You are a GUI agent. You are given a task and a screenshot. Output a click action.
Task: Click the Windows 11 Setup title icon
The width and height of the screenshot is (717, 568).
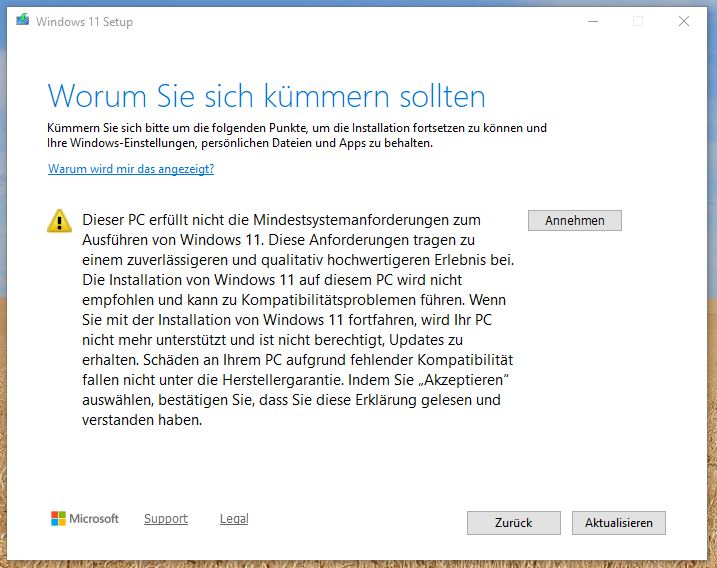pos(22,21)
